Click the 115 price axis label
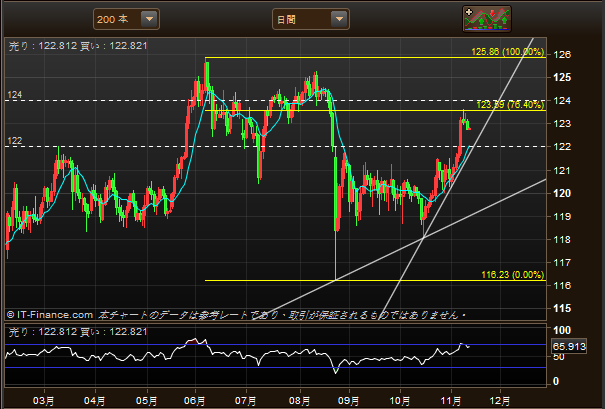Viewport: 605px width, 409px height. tap(562, 308)
